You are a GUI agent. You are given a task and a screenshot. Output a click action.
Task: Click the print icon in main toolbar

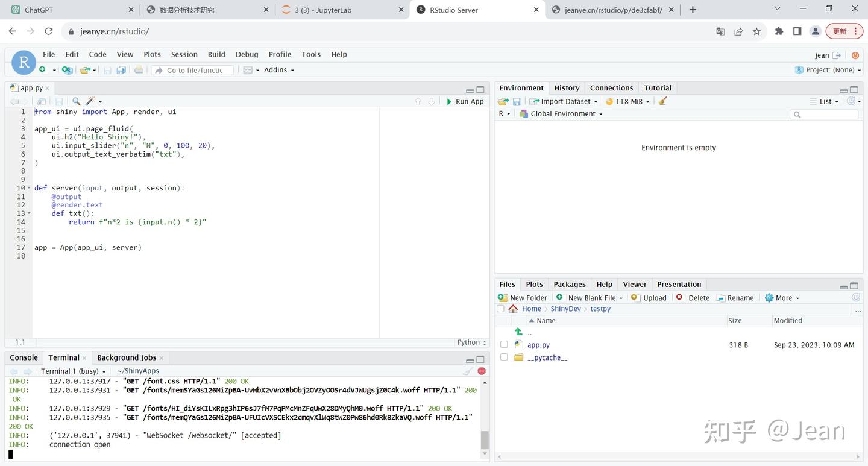pyautogui.click(x=139, y=70)
